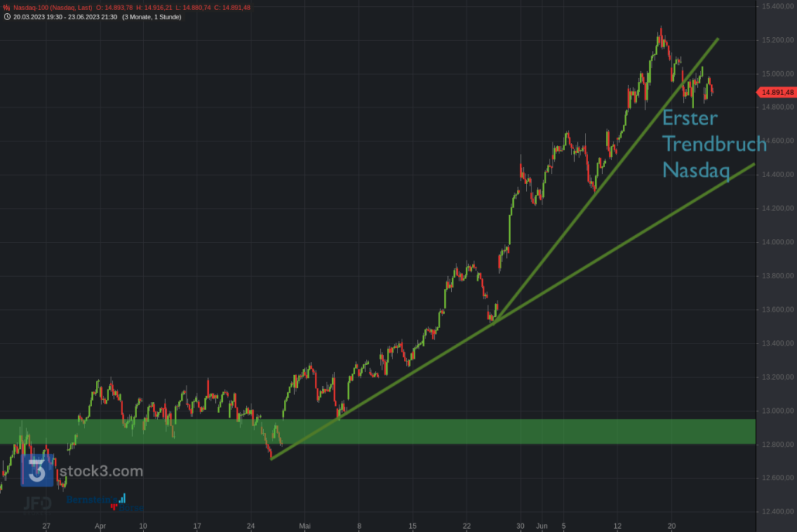
Task: Click the "10" date label on time axis
Action: (x=143, y=526)
